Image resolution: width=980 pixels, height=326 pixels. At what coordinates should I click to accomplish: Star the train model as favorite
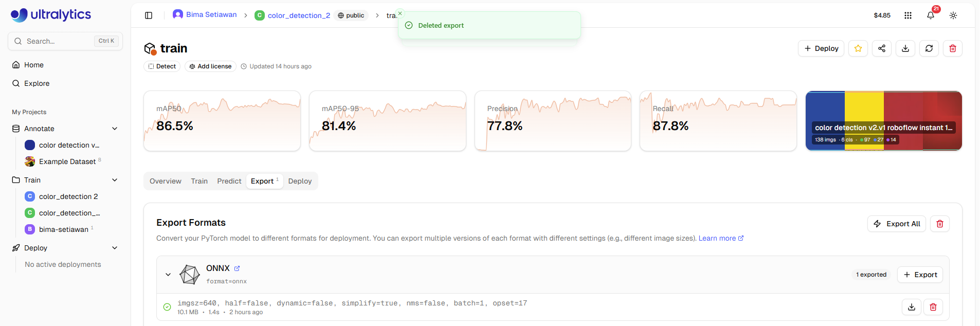(x=858, y=48)
